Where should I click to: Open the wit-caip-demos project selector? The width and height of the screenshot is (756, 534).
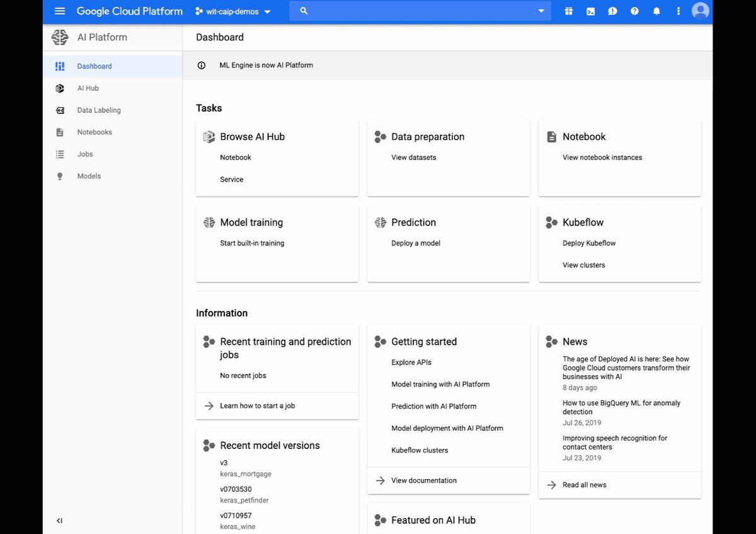pos(232,11)
